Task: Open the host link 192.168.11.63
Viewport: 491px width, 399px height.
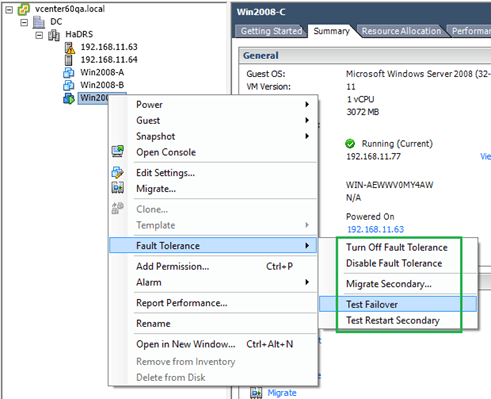Action: pos(375,229)
